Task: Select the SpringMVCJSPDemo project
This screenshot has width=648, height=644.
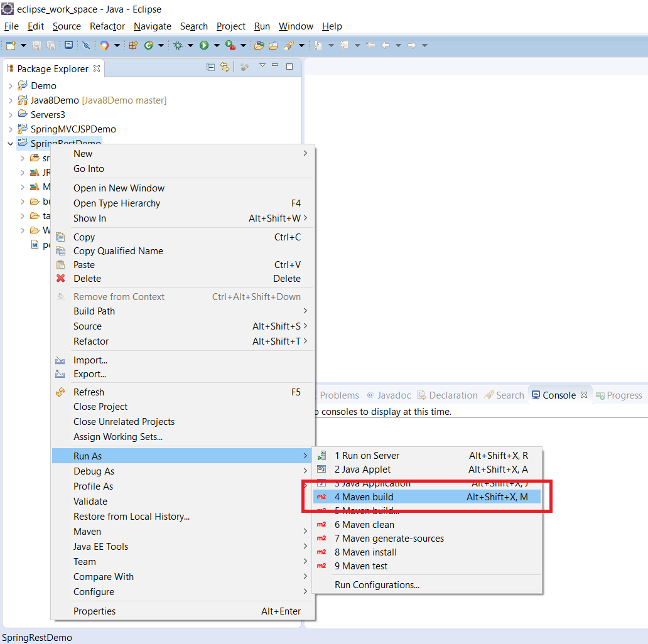Action: [73, 129]
